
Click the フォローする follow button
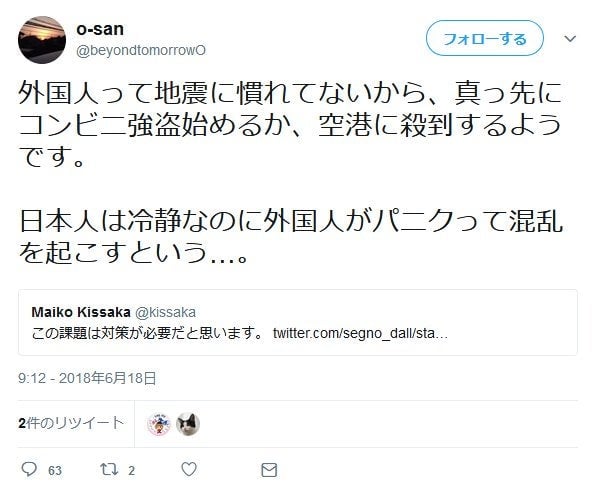click(485, 39)
